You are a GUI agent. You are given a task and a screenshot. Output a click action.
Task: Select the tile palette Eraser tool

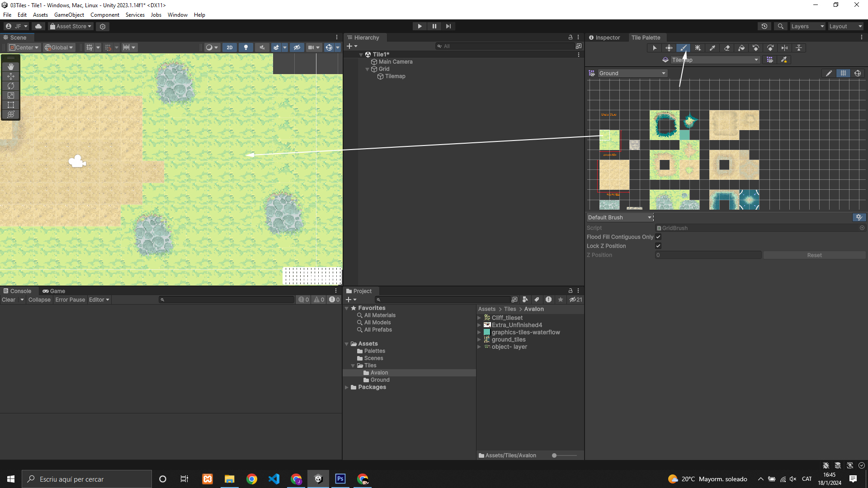coord(727,48)
